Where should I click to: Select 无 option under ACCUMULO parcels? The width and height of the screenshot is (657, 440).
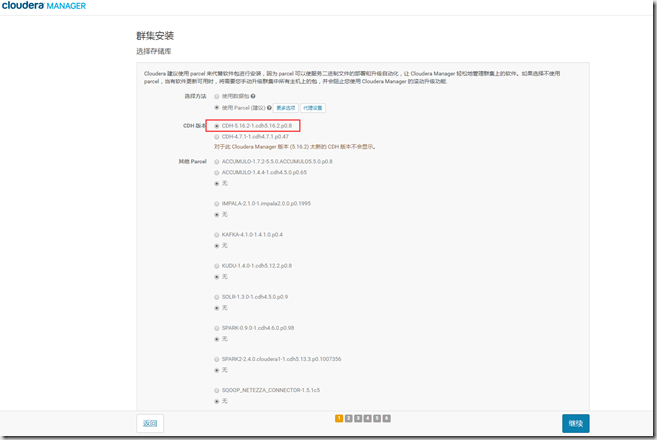pos(217,184)
